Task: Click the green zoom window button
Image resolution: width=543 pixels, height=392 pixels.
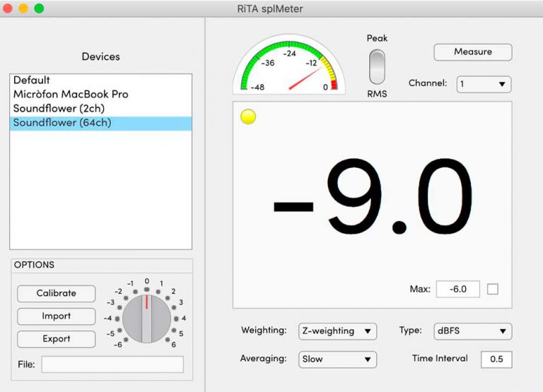Action: coord(39,8)
